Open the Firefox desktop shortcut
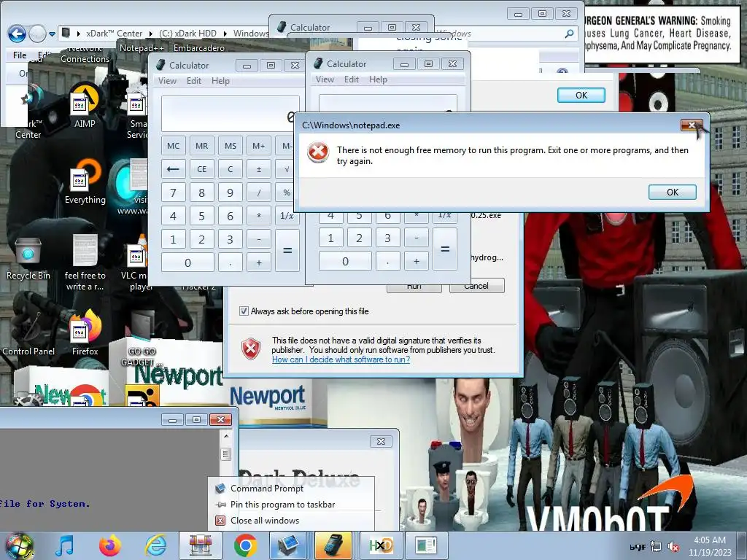Screen dimensions: 747x560 (x=85, y=333)
